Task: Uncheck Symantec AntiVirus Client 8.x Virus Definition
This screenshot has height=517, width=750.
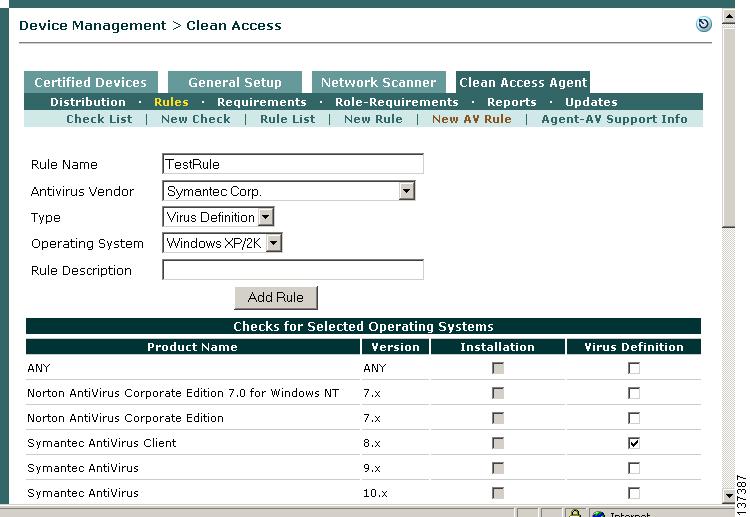Action: pos(634,443)
